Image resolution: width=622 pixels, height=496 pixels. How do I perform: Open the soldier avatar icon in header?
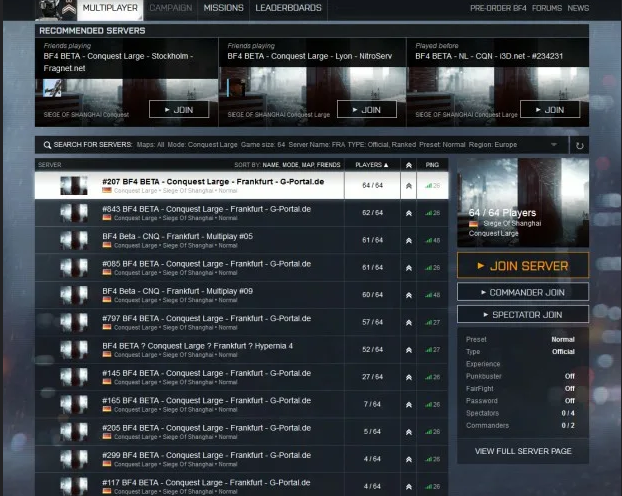[x=48, y=10]
